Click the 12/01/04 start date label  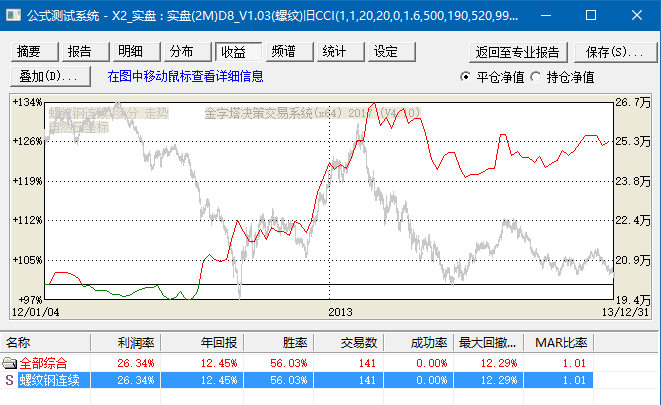click(x=36, y=312)
